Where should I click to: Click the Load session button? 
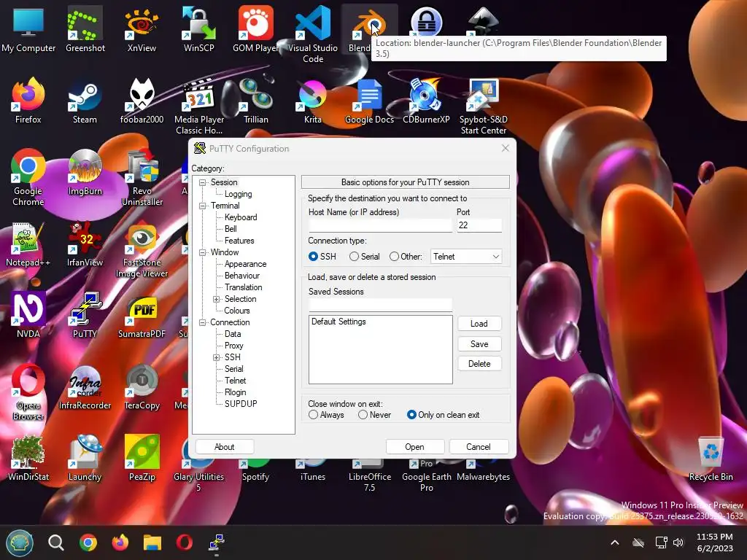pyautogui.click(x=479, y=324)
